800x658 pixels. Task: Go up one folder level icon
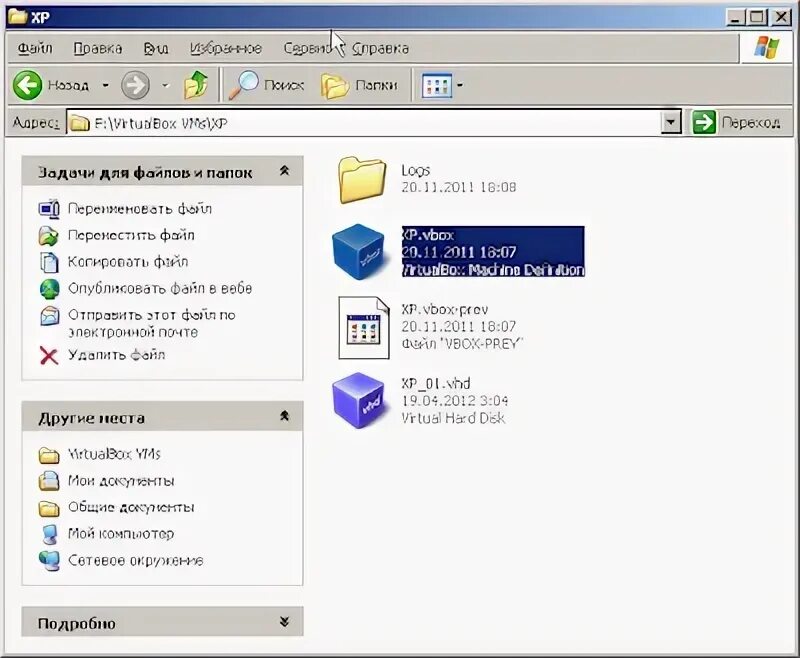[x=196, y=85]
